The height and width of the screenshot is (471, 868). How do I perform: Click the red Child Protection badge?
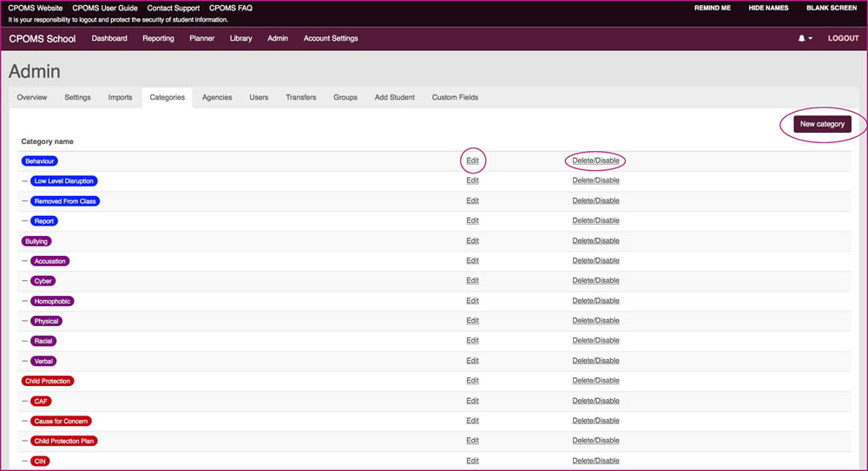48,381
